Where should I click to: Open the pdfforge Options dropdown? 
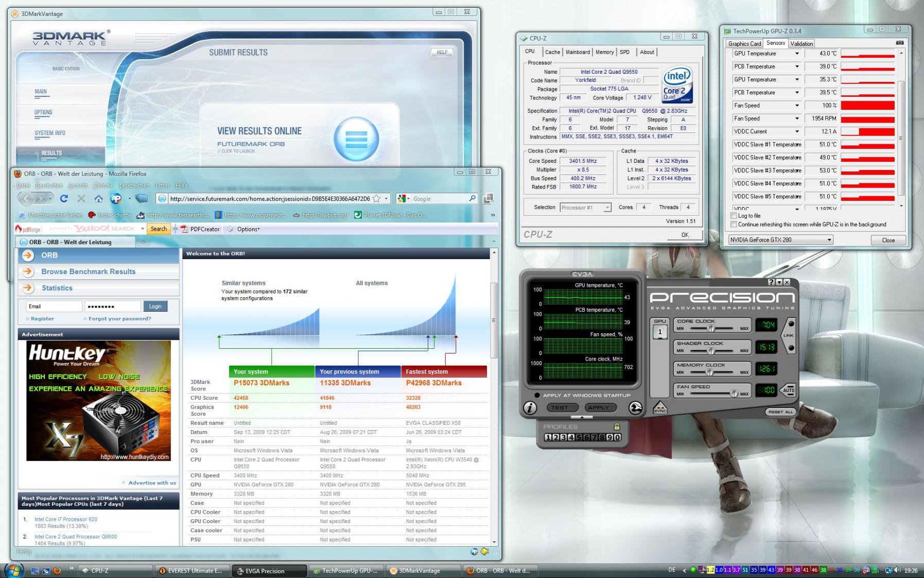pyautogui.click(x=243, y=229)
